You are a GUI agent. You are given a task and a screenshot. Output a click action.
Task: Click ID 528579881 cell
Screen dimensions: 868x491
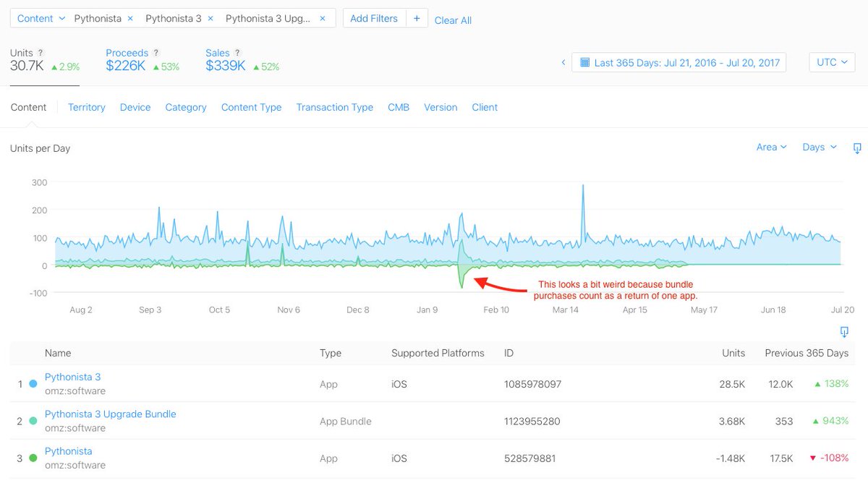tap(529, 458)
